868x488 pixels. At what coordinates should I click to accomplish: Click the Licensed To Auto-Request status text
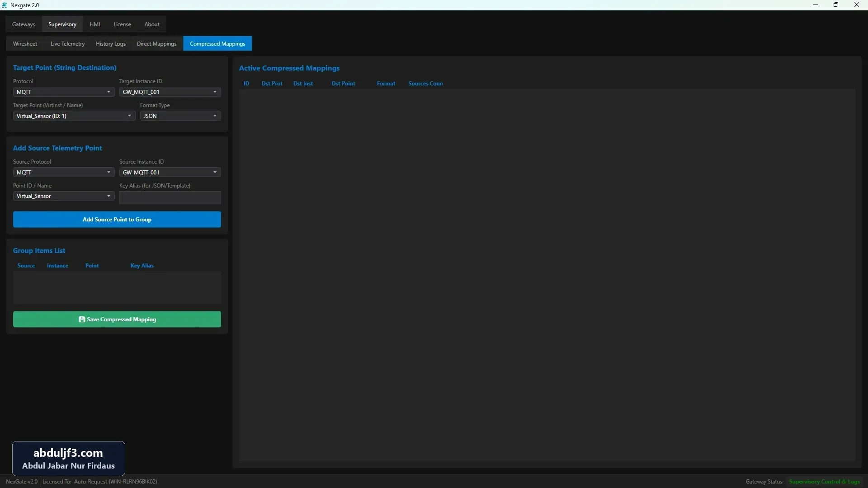coord(100,482)
